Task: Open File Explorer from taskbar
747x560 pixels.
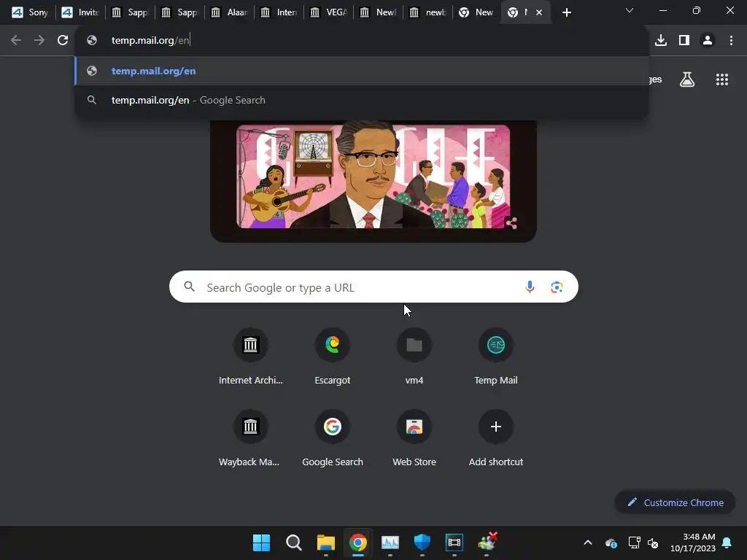Action: point(326,542)
